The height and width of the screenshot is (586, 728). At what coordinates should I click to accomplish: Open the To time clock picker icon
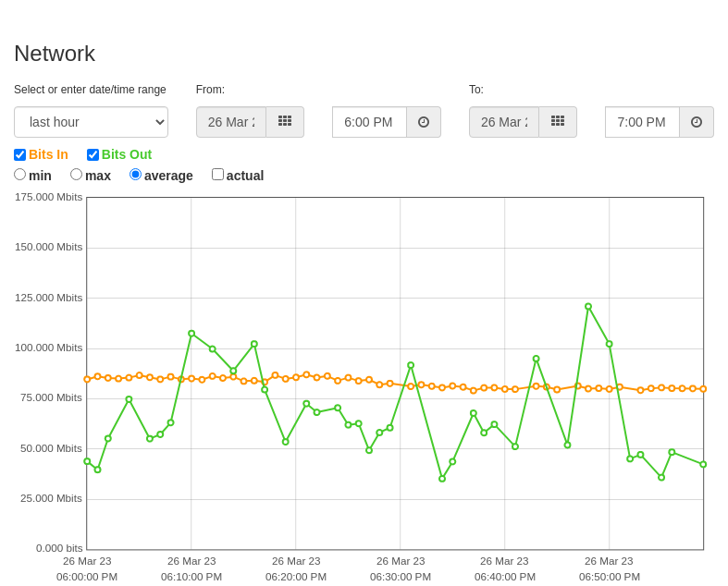(697, 122)
